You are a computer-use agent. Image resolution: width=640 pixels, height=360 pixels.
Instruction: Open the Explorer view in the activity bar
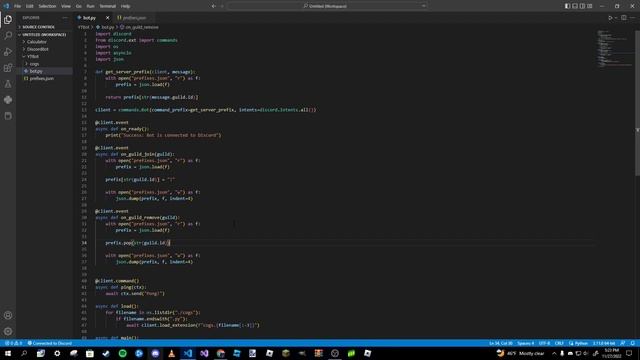8,20
